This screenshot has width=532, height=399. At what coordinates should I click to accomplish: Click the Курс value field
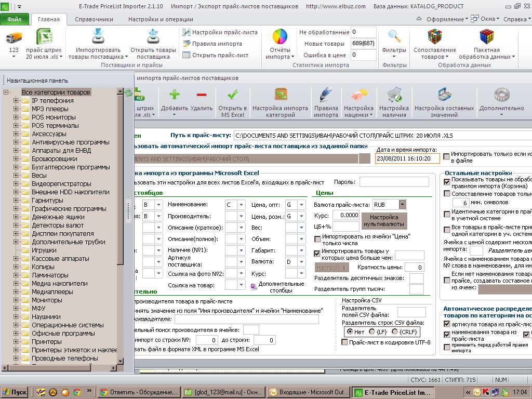(345, 215)
